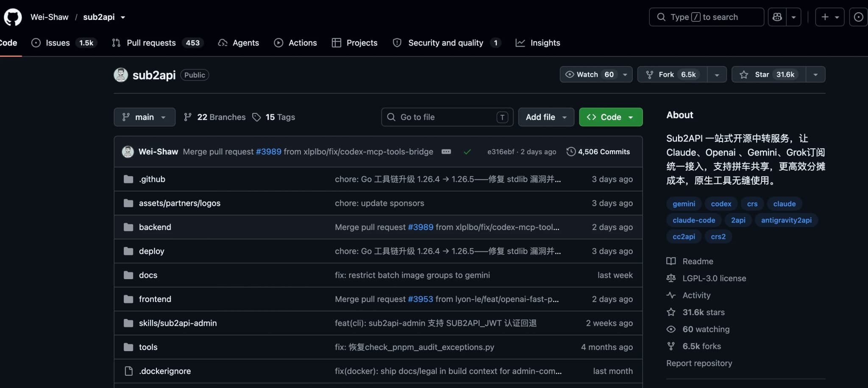Viewport: 868px width, 388px height.
Task: Open the backend folder
Action: [x=155, y=227]
